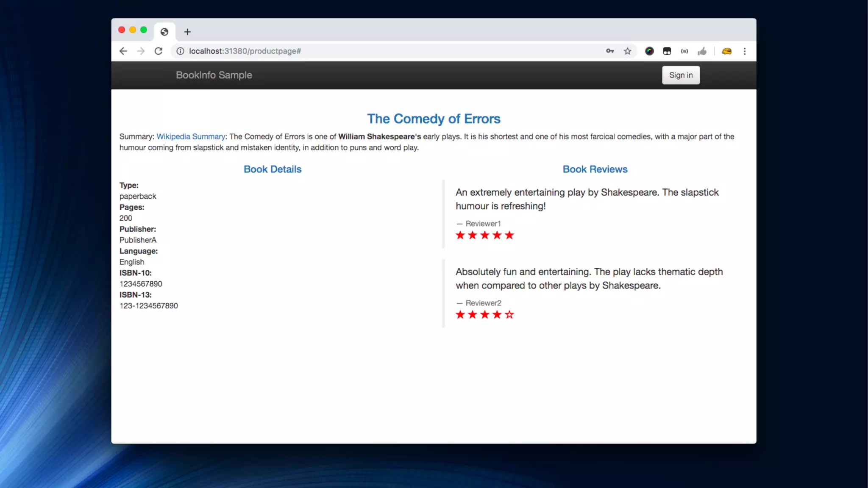Viewport: 868px width, 488px height.
Task: Select the current globe-icon tab
Action: pyautogui.click(x=164, y=32)
